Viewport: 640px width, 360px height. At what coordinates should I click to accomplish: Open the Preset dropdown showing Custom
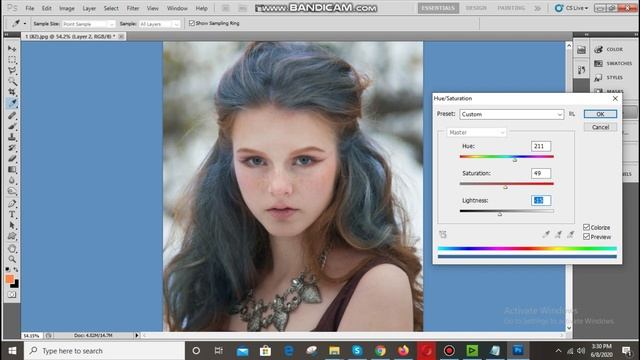coord(511,114)
